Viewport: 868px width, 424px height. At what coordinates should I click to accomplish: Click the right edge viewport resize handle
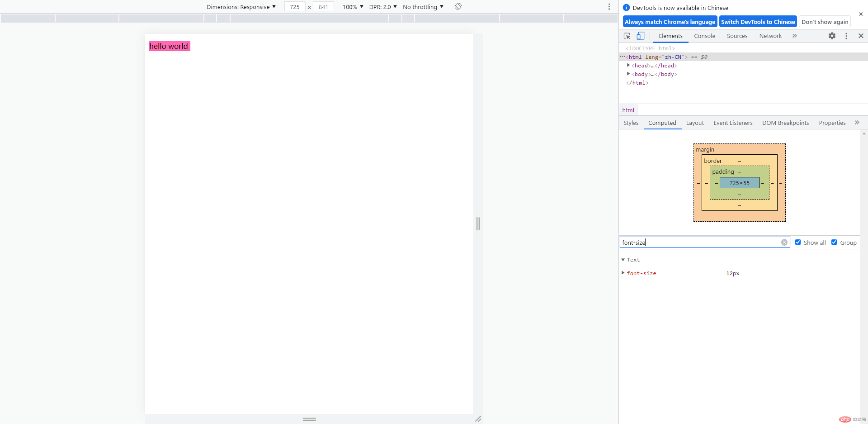tap(478, 224)
